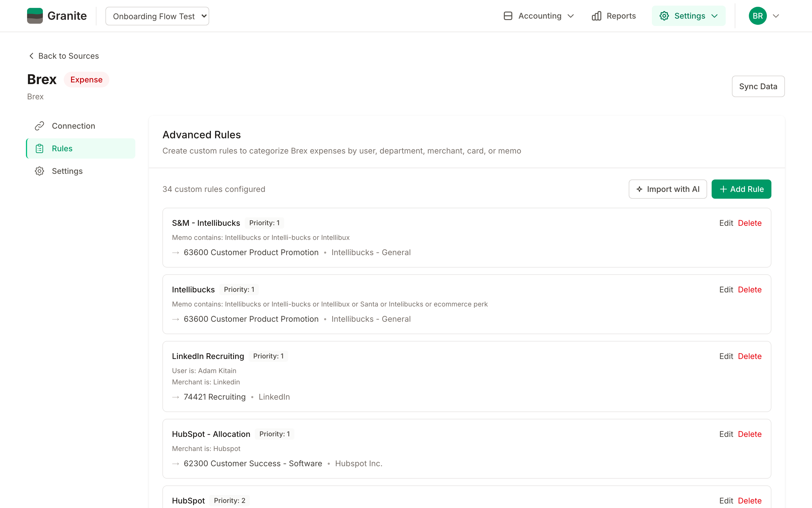Screen dimensions: 812x508
Task: Click the Intellibucks rule title
Action: click(193, 290)
